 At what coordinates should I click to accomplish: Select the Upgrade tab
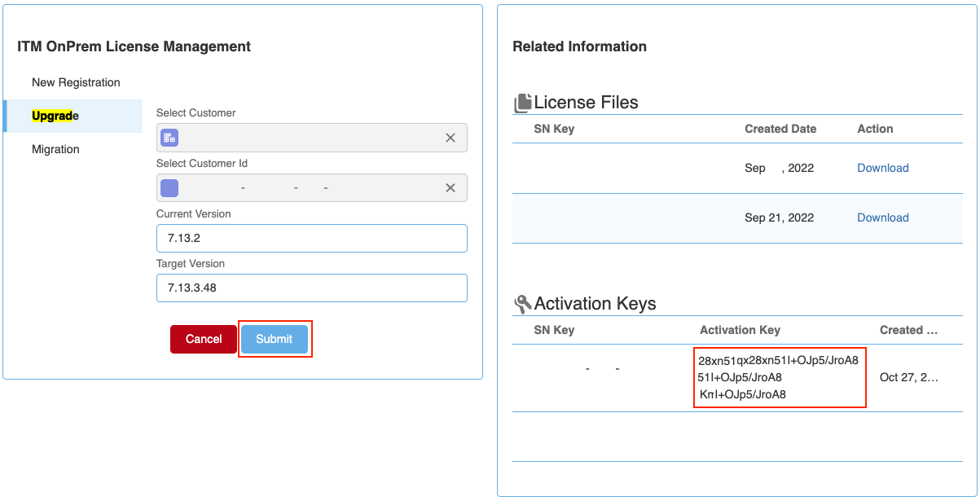click(x=55, y=116)
